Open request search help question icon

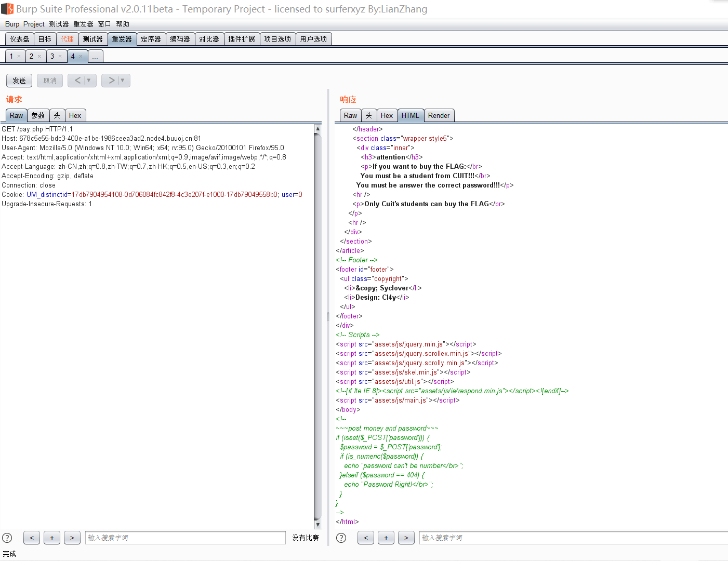coord(7,538)
